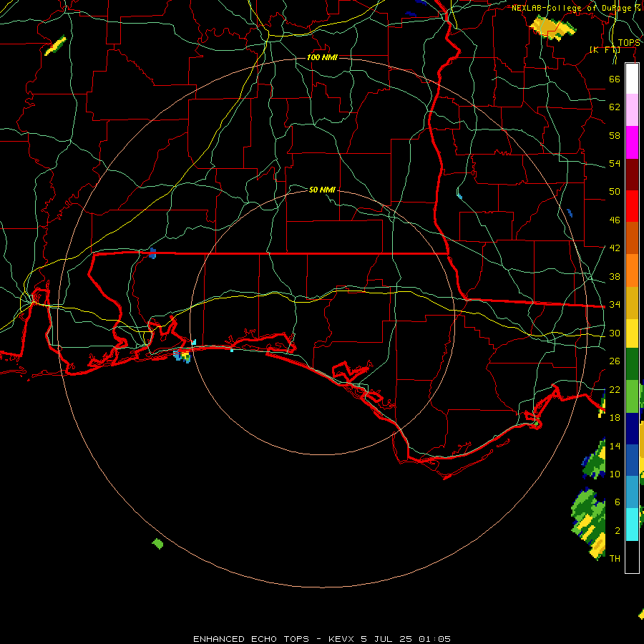This screenshot has height=644, width=644.
Task: Click the legend value 18
Action: [x=615, y=418]
